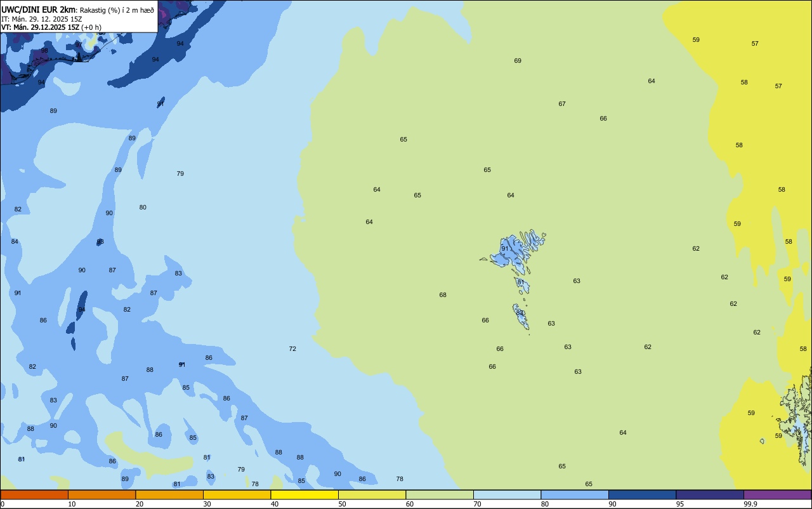Image resolution: width=812 pixels, height=509 pixels.
Task: Click the 80–90 medium blue legend swatch
Action: click(575, 494)
